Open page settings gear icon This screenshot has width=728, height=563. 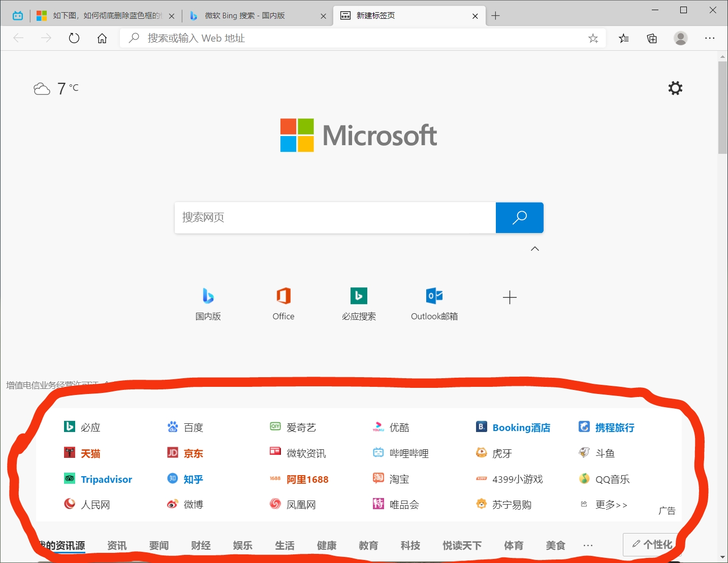(675, 88)
